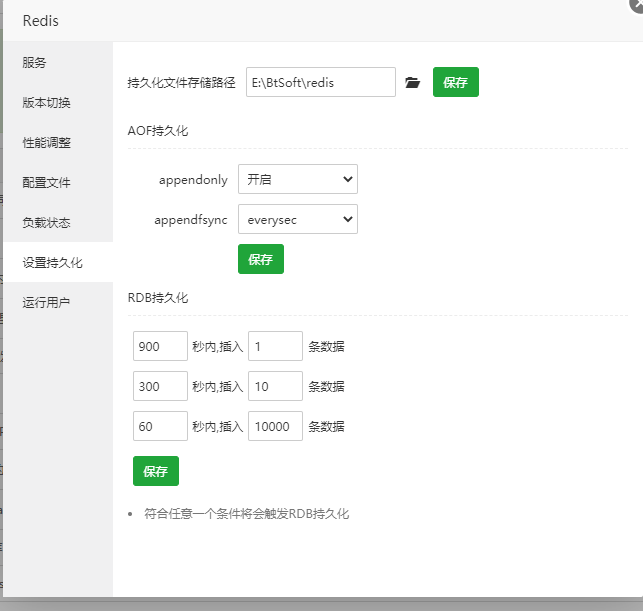Screen dimensions: 643x611
Task: Focus the 300 seconds input
Action: tap(160, 386)
